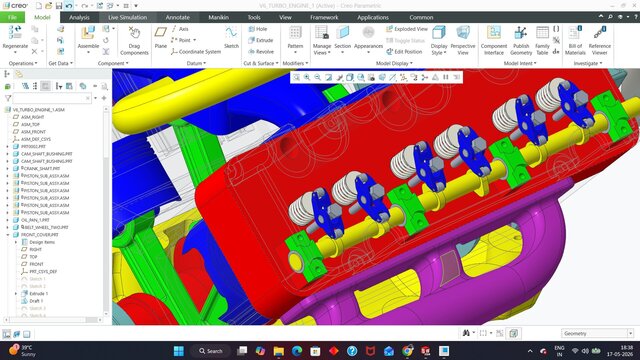Click the Coordinate System tool
Image resolution: width=640 pixels, height=360 pixels.
[x=196, y=52]
